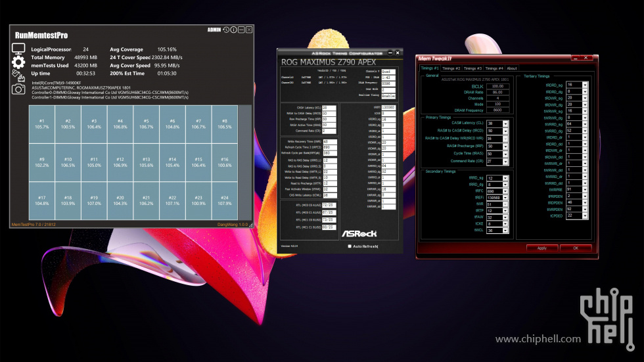Click the Apply button in Mem TweakIt

coord(542,248)
